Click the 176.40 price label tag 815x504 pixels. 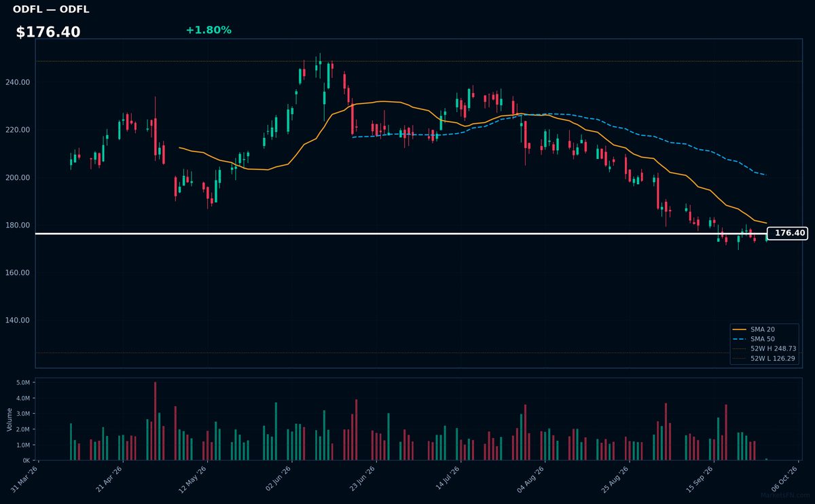(x=788, y=233)
